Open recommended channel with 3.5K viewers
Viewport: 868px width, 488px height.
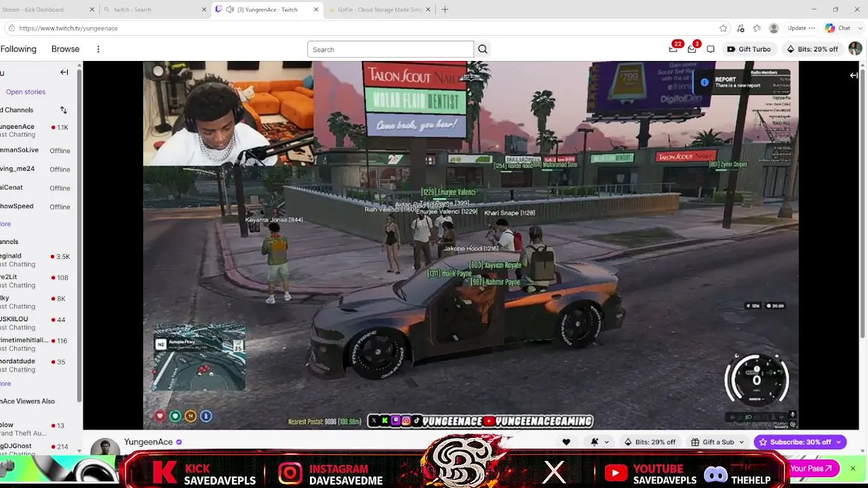[37, 260]
